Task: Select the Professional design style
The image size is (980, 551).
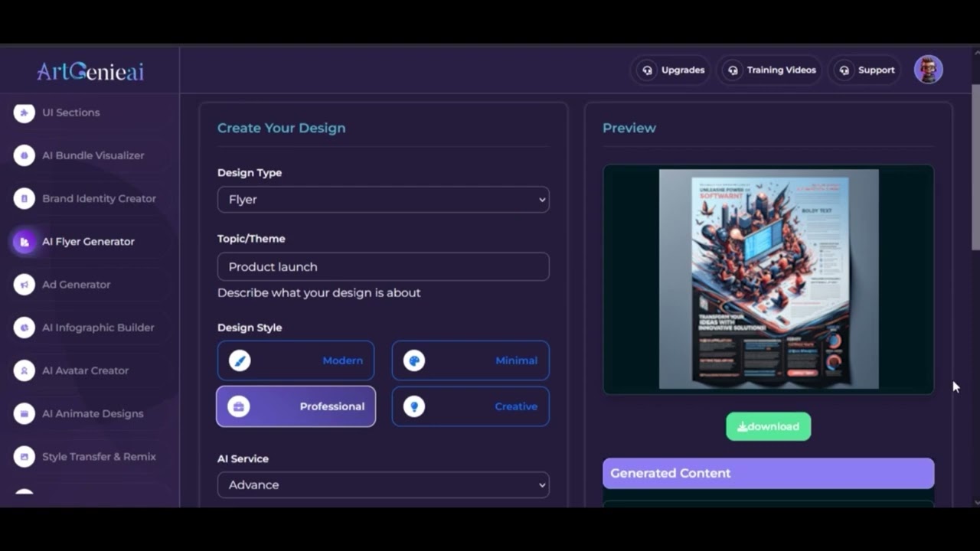Action: pos(296,406)
